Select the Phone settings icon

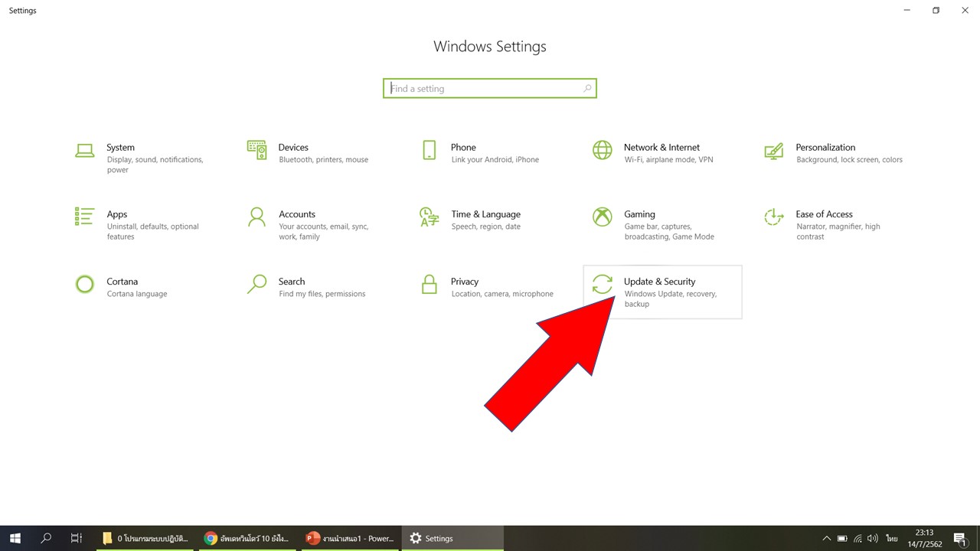(x=430, y=150)
